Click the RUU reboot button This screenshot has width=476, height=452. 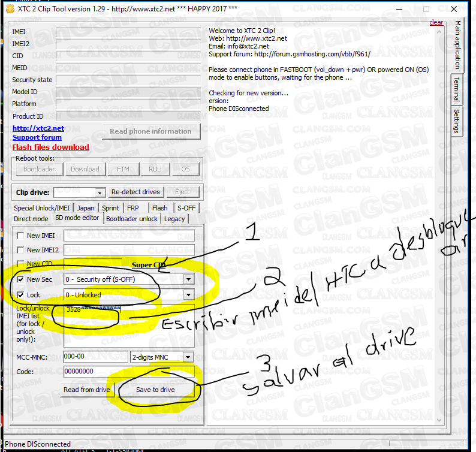pos(155,169)
